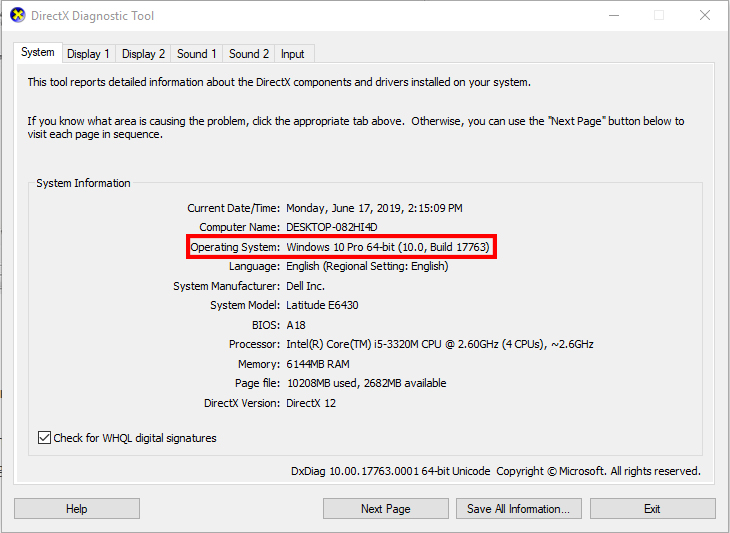Click the 'BIOS:' label
Viewport: 730px width, 533px height.
coord(266,325)
